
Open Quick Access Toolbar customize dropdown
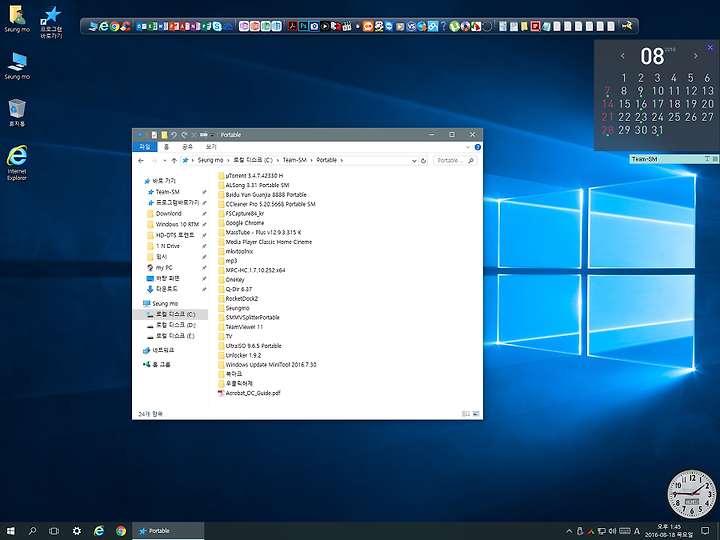(x=212, y=135)
